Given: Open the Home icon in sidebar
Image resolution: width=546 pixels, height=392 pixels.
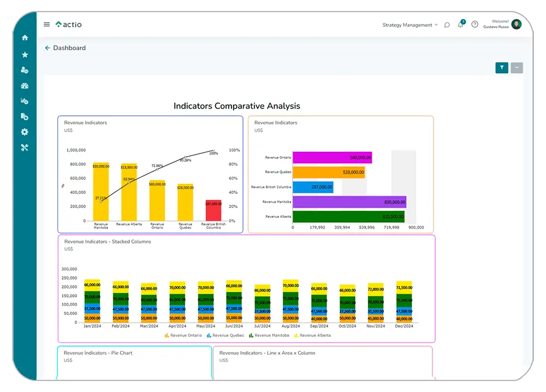Looking at the screenshot, I should [25, 38].
